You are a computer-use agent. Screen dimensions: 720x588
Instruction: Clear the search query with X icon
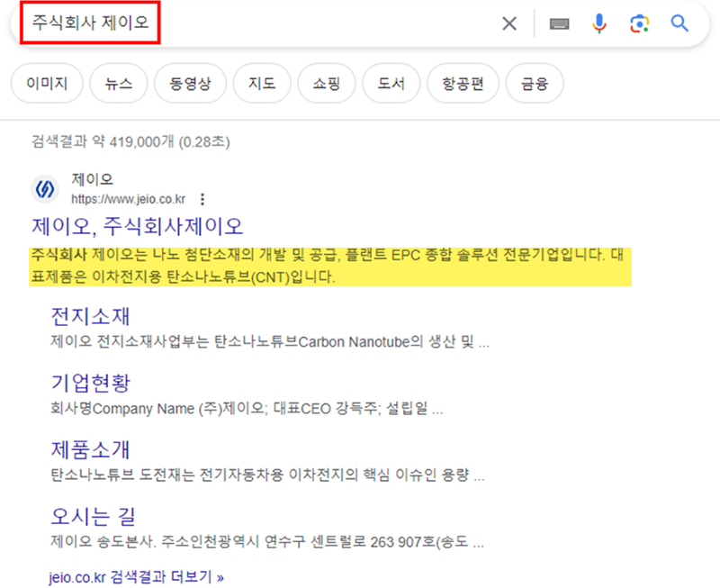(x=509, y=23)
